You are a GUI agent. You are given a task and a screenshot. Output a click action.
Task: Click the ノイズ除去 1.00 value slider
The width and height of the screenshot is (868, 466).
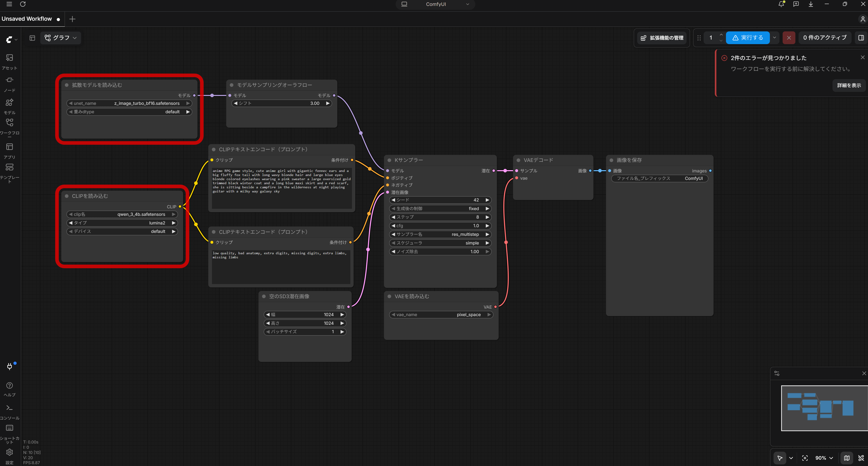pyautogui.click(x=440, y=252)
